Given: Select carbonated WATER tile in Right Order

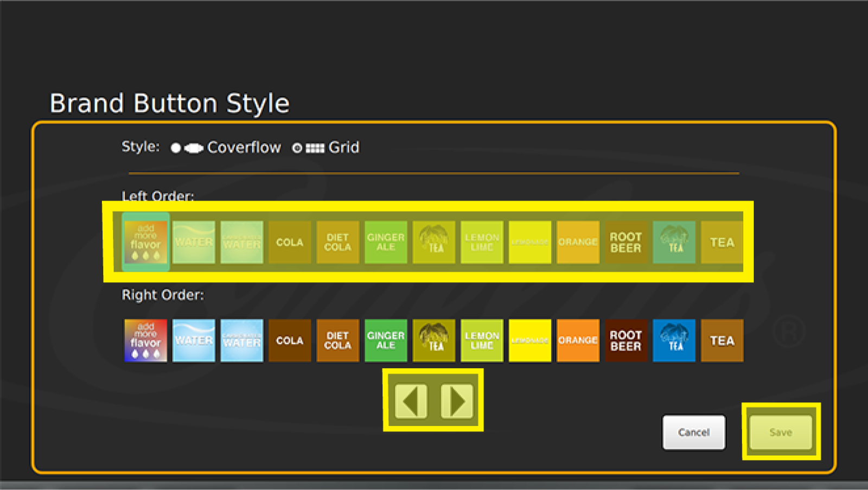Looking at the screenshot, I should [242, 340].
